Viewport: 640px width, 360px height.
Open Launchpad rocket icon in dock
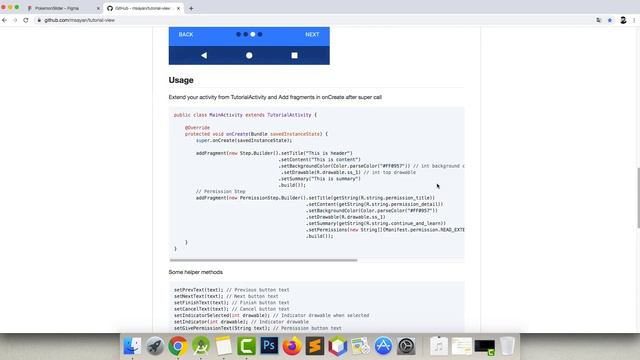(155, 346)
